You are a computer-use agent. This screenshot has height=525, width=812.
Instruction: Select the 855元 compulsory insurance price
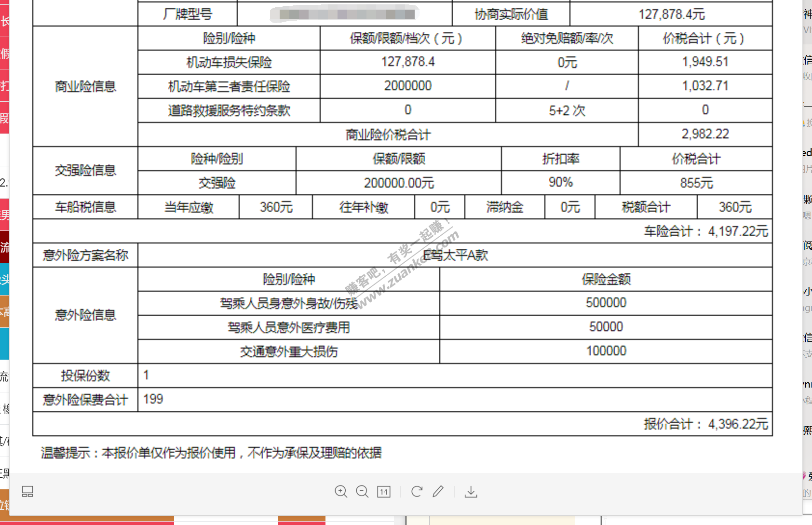(x=696, y=183)
